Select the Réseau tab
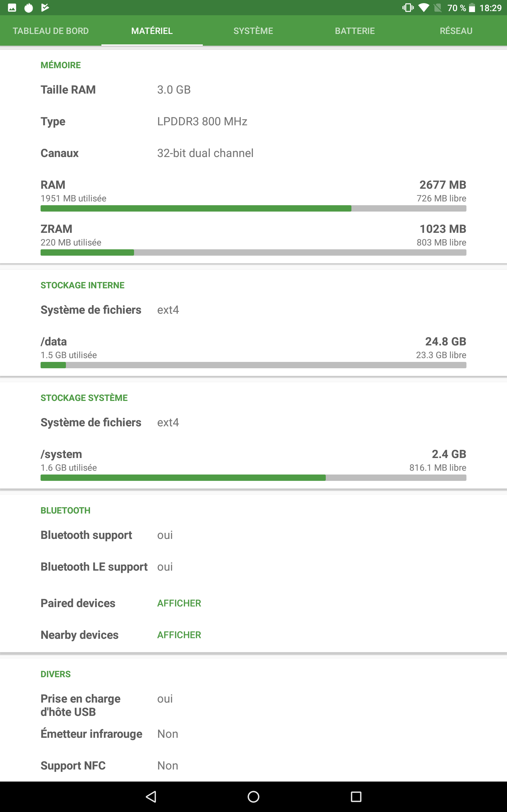507x812 pixels. tap(456, 31)
